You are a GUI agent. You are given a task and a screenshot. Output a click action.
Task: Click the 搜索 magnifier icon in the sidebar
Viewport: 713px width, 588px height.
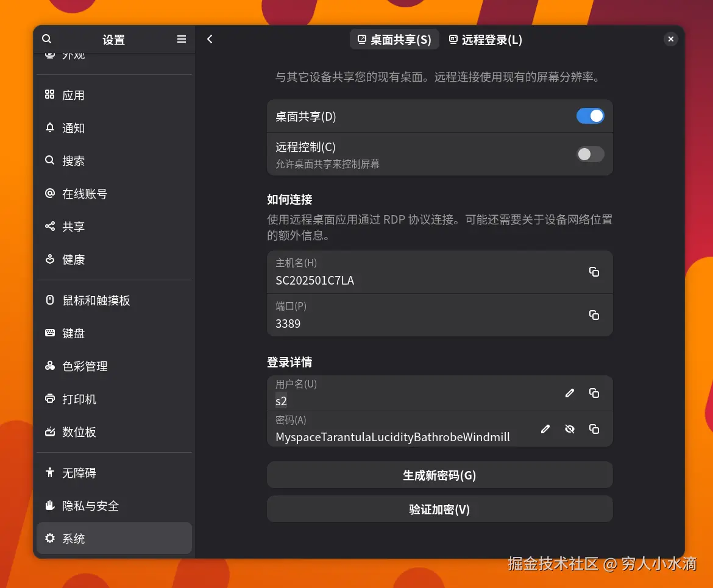pyautogui.click(x=49, y=160)
